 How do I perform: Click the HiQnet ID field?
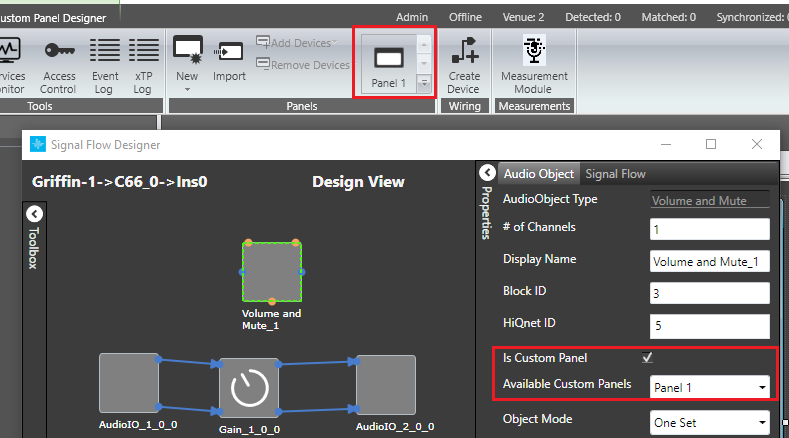pyautogui.click(x=709, y=326)
